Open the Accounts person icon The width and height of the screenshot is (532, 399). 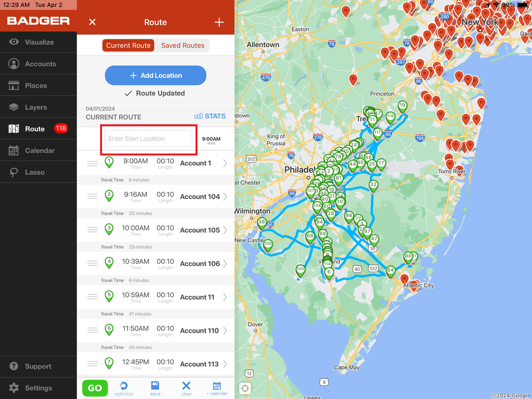click(14, 64)
